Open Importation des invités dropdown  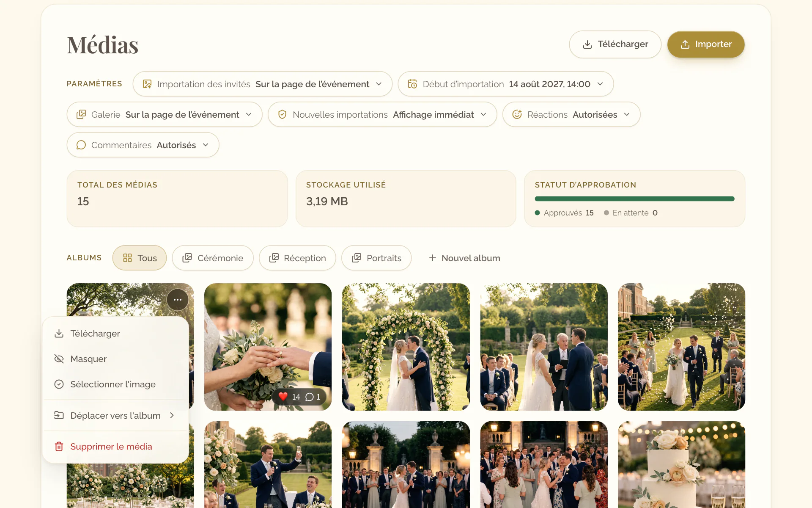pos(262,84)
